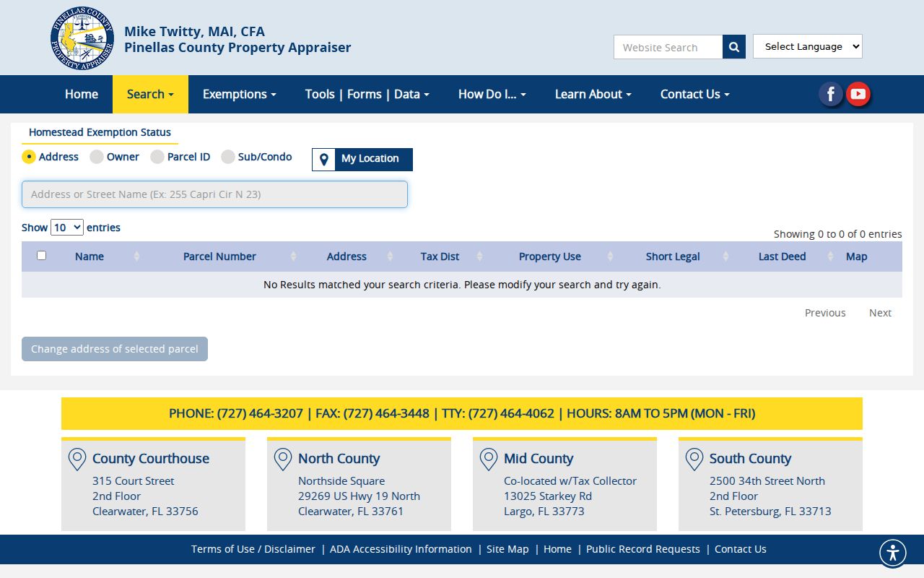Click the South County location pin

point(694,460)
